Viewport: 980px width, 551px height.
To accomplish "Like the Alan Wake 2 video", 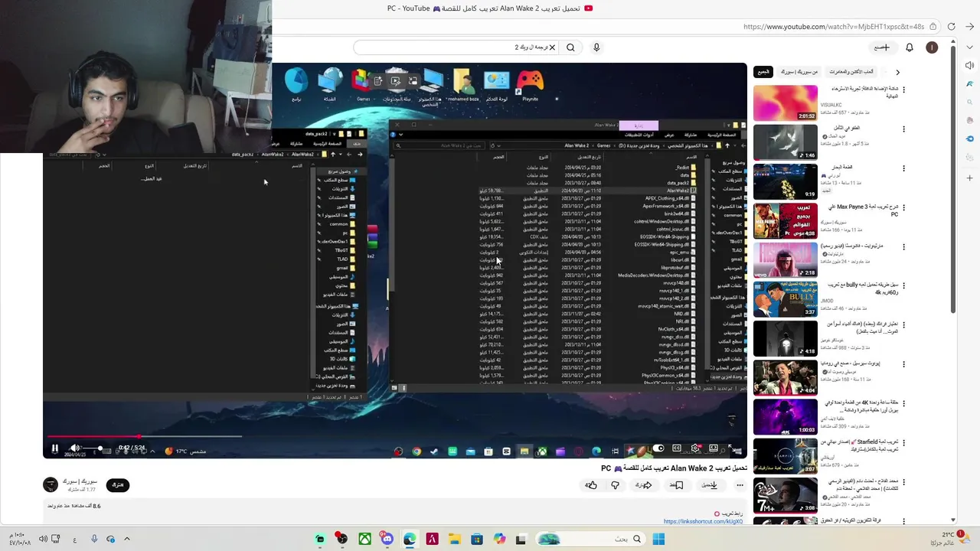I will point(591,485).
